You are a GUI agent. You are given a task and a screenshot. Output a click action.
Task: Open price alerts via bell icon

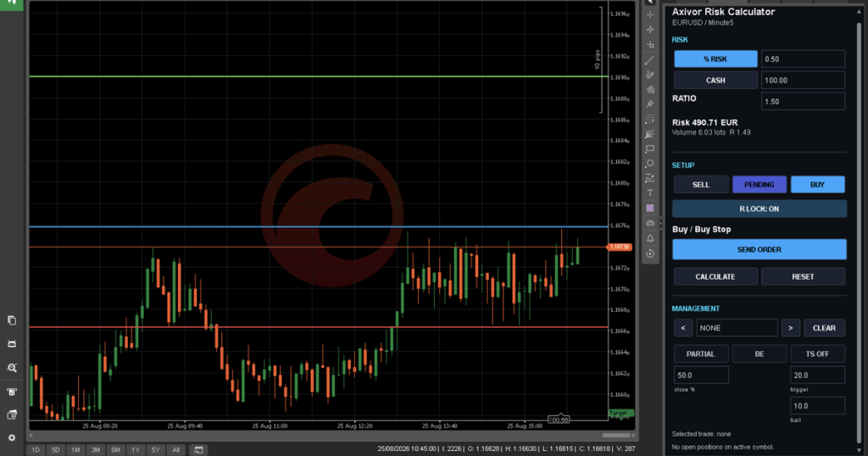point(650,238)
